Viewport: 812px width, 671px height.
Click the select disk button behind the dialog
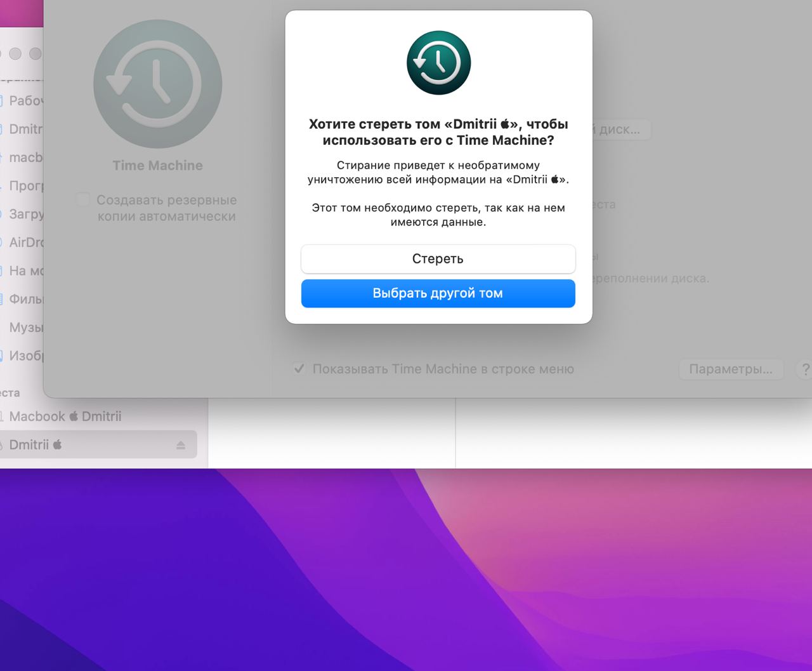click(x=620, y=130)
